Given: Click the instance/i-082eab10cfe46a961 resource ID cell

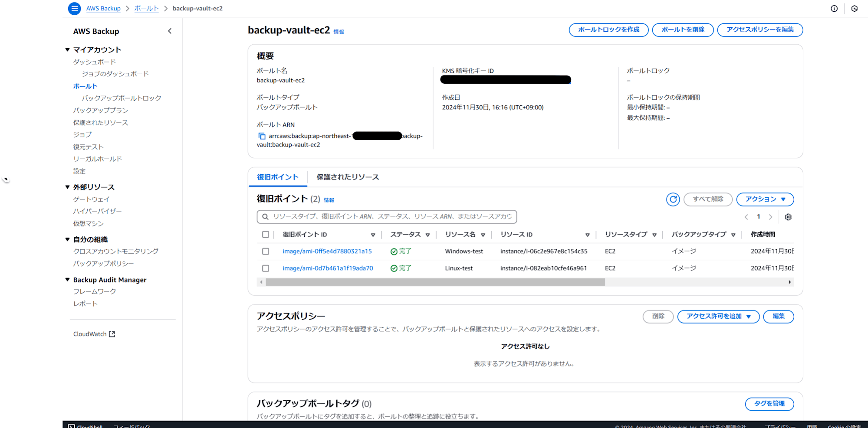Looking at the screenshot, I should 543,268.
